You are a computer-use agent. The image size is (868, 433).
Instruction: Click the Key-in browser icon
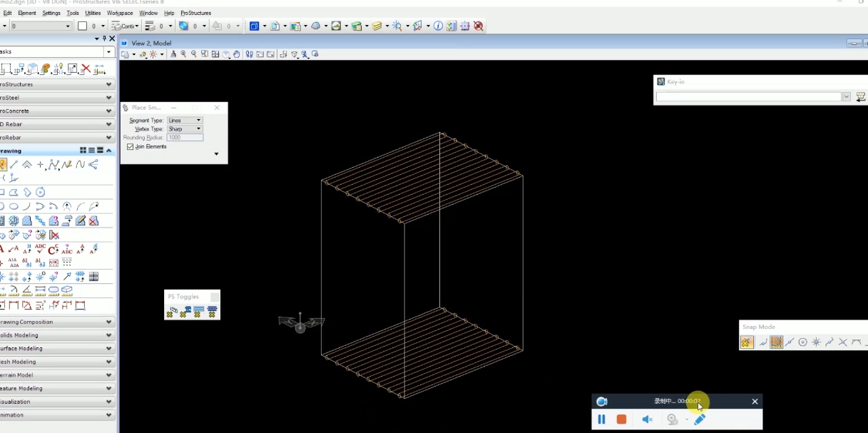pos(861,97)
